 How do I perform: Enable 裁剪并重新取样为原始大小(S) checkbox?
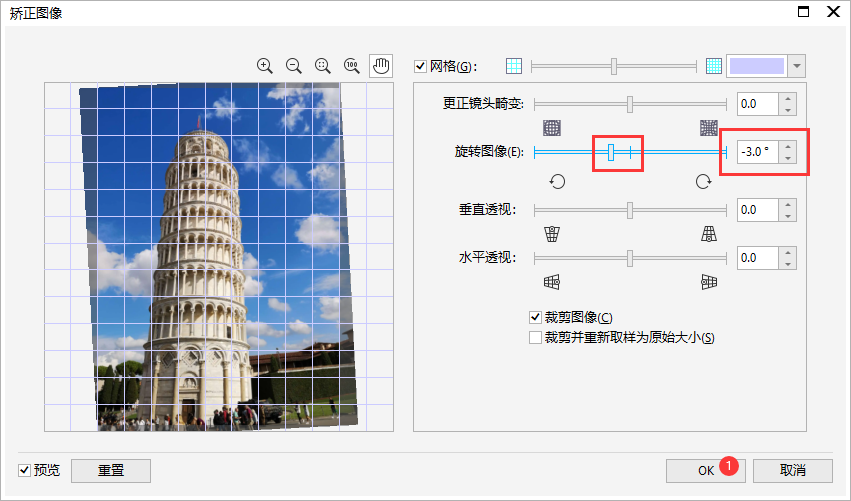point(535,338)
